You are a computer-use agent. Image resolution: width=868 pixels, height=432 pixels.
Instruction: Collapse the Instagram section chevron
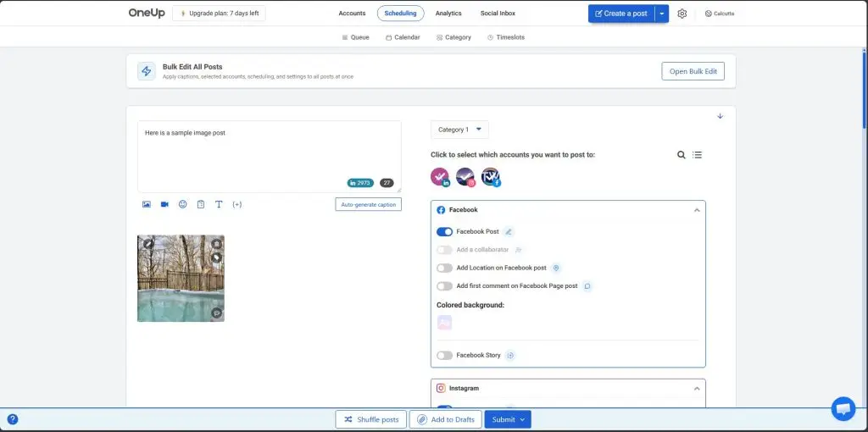[x=697, y=388]
